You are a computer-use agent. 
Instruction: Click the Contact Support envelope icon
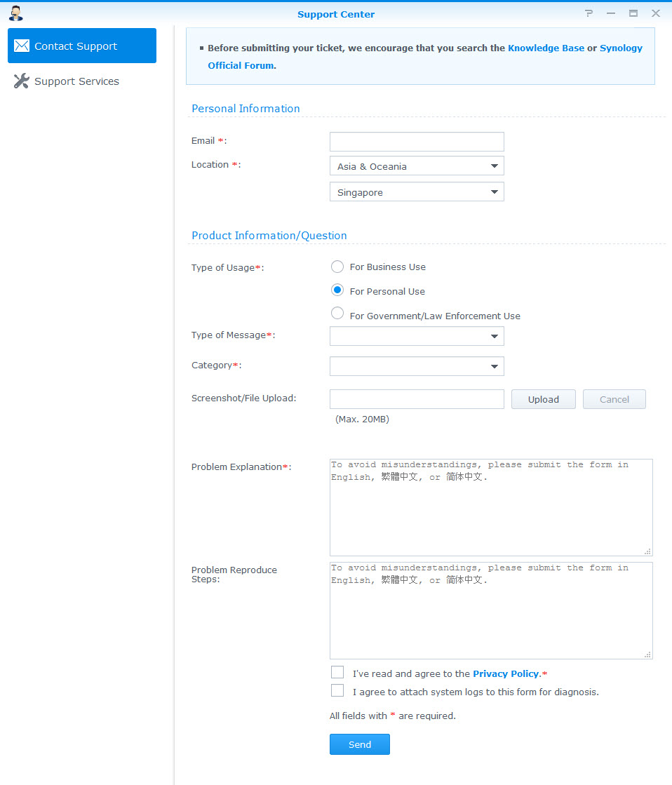pyautogui.click(x=22, y=46)
